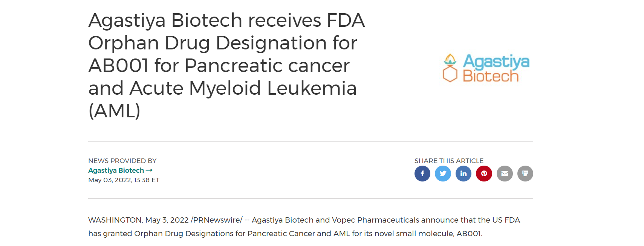Click the '(AML)' line of the headline
644x246 pixels.
click(114, 111)
